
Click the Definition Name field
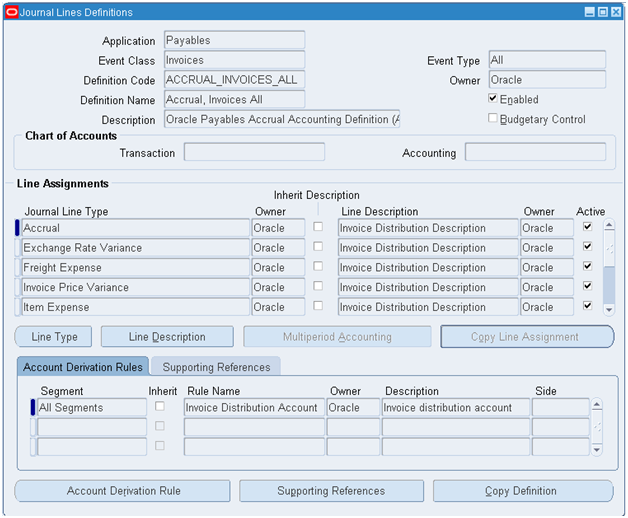click(x=234, y=99)
